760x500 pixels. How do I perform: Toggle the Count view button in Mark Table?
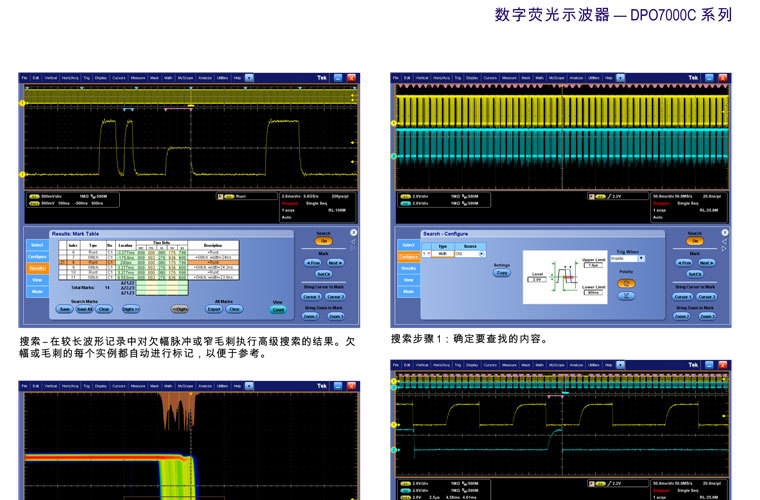[278, 310]
